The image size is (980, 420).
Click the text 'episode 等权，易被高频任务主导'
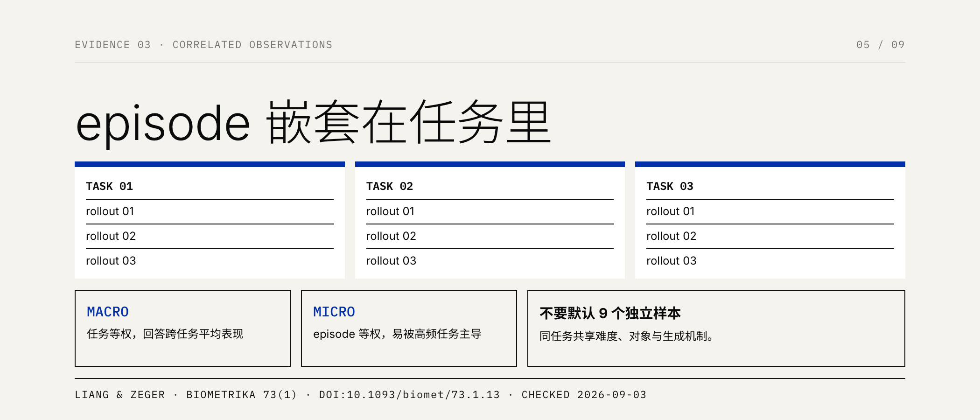point(397,334)
